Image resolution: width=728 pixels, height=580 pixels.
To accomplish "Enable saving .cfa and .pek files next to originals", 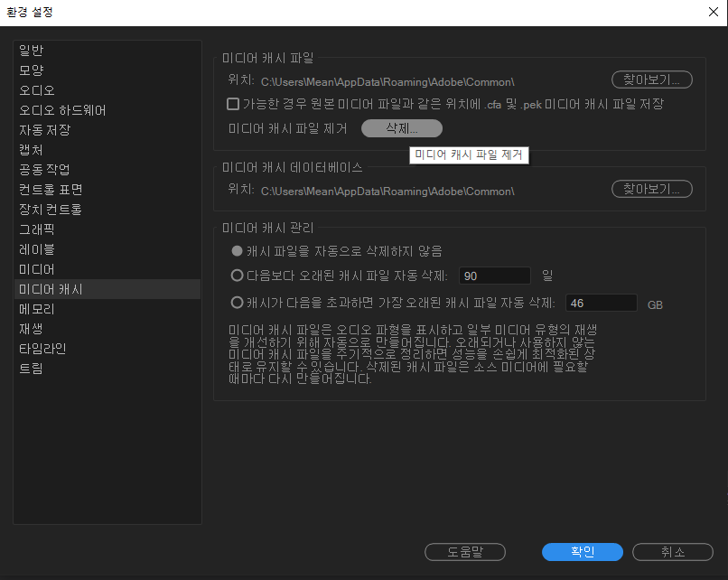I will coord(233,104).
